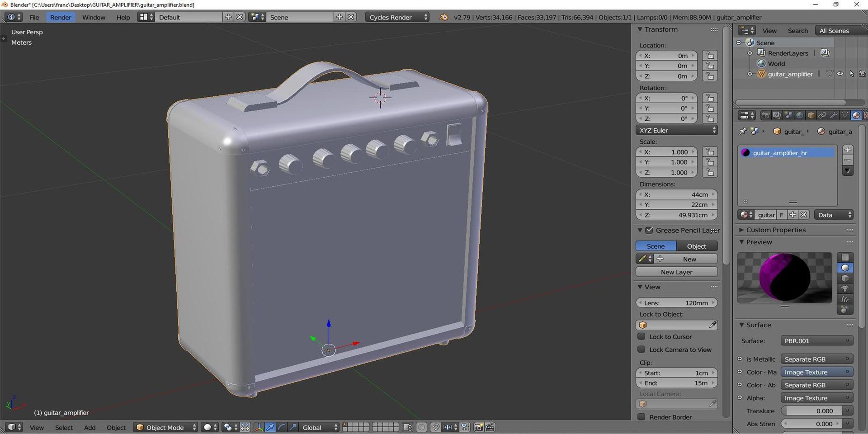Open the Render Layers properties tab
The width and height of the screenshot is (868, 434).
click(777, 115)
